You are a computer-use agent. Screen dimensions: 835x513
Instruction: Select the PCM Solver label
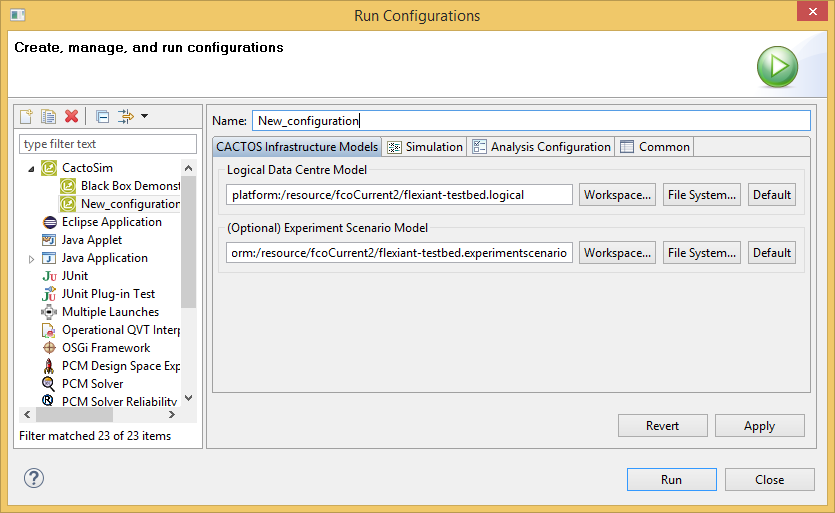coord(93,384)
